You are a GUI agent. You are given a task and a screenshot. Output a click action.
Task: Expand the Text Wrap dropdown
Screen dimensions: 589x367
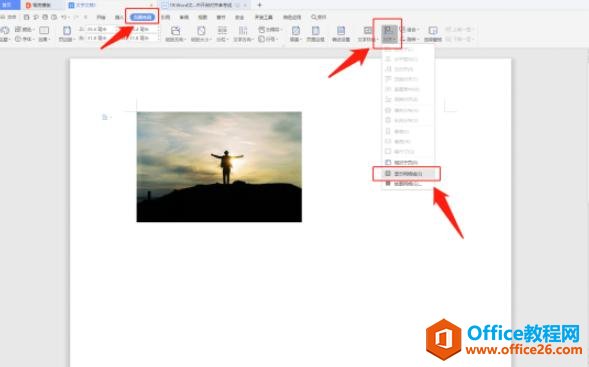coord(367,33)
